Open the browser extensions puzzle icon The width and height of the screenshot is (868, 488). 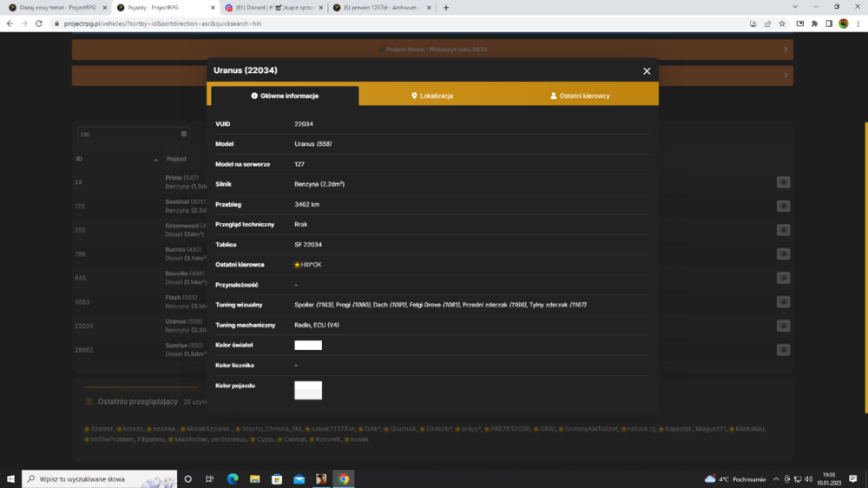814,23
